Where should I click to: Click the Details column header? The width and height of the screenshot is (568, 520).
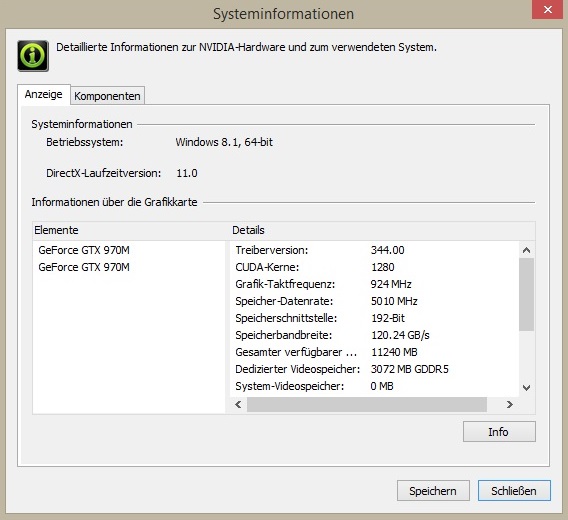click(x=383, y=230)
